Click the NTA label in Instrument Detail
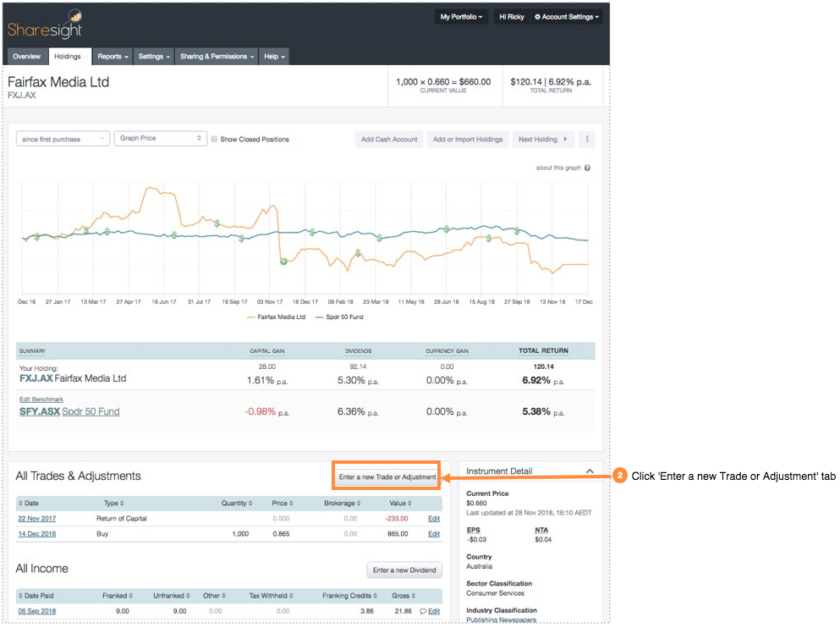840x639 pixels. click(x=541, y=530)
